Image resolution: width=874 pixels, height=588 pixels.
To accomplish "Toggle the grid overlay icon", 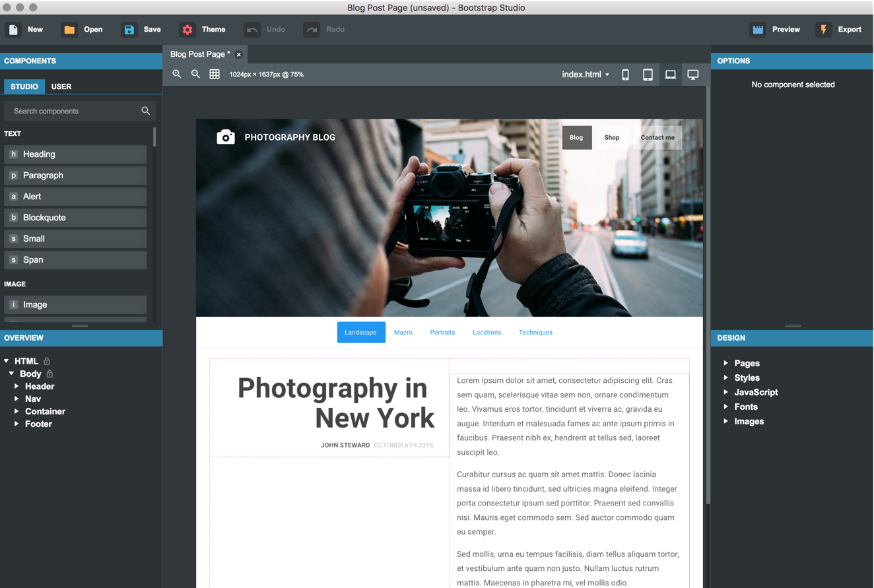I will 215,75.
